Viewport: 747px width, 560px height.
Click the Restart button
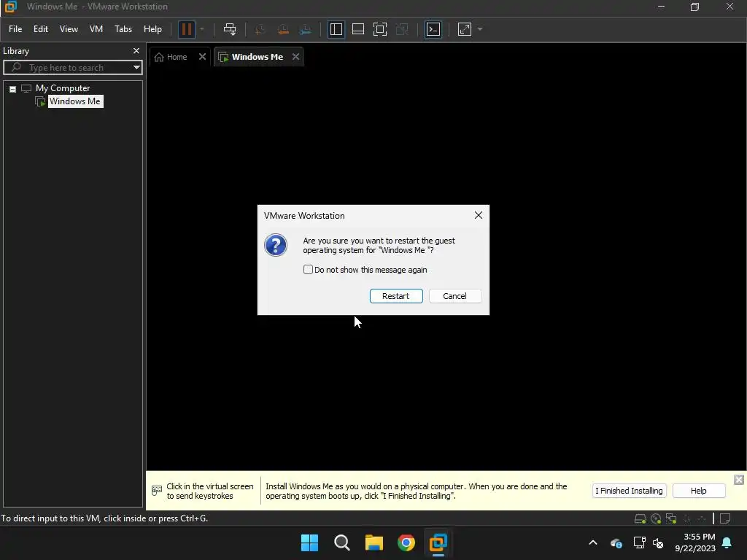point(396,296)
